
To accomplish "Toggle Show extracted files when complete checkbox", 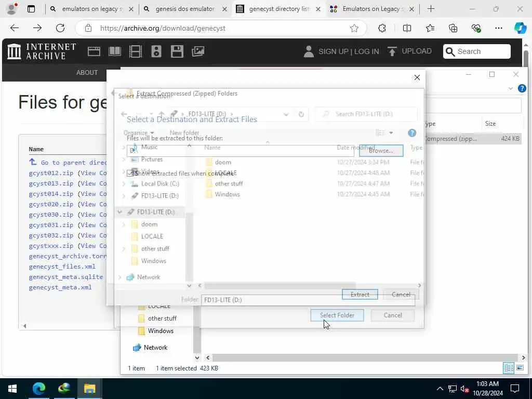I will [130, 174].
